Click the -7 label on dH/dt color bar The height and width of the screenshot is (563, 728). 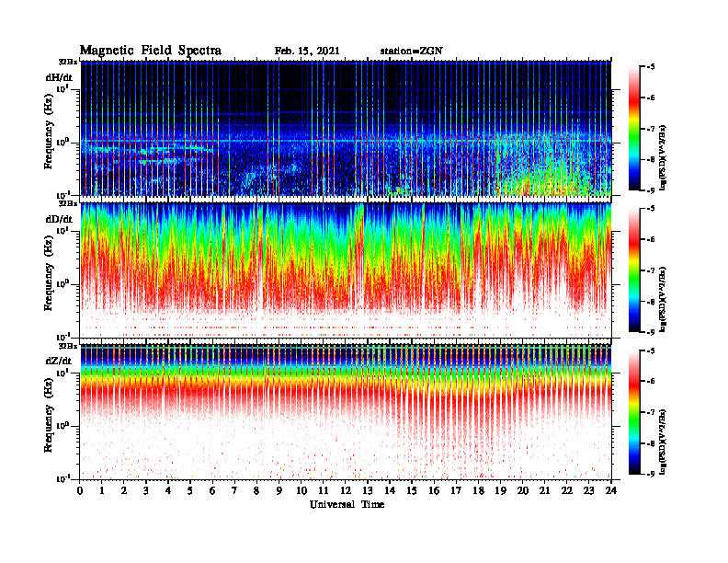tap(651, 129)
